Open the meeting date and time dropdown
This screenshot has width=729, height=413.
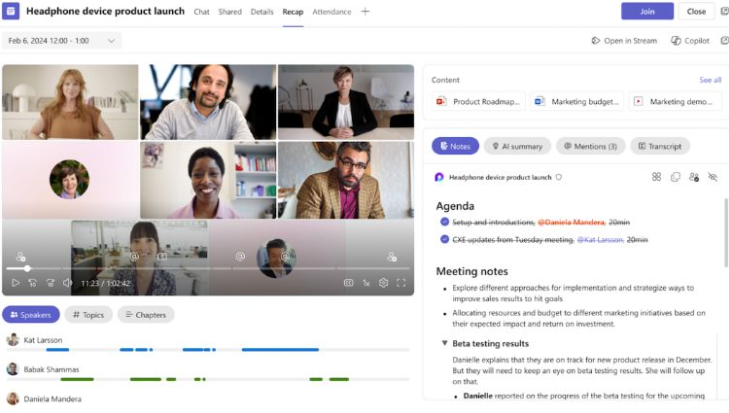click(63, 41)
